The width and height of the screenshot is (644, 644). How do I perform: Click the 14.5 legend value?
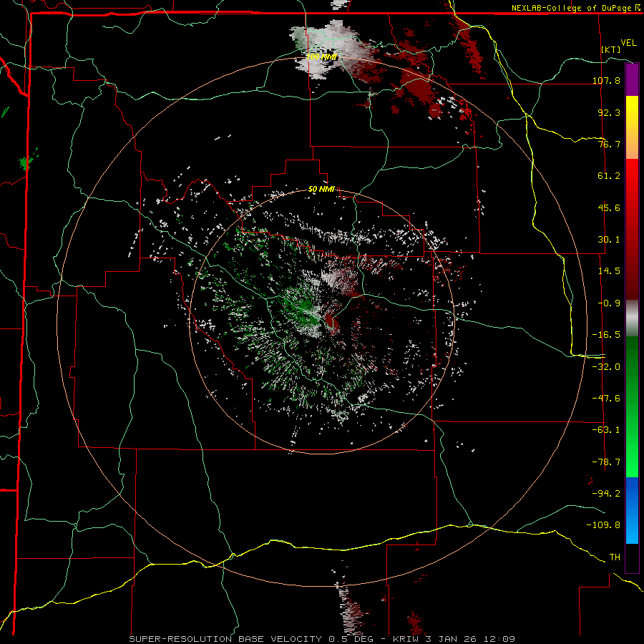[609, 271]
